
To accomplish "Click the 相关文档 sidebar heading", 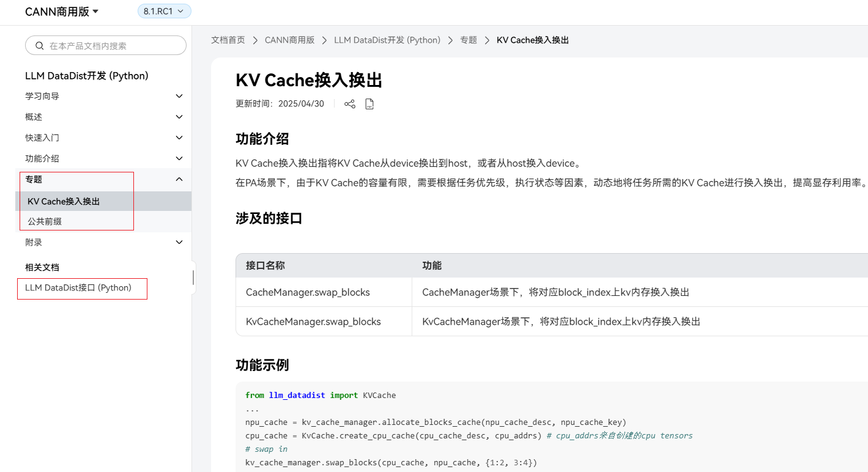I will tap(42, 267).
